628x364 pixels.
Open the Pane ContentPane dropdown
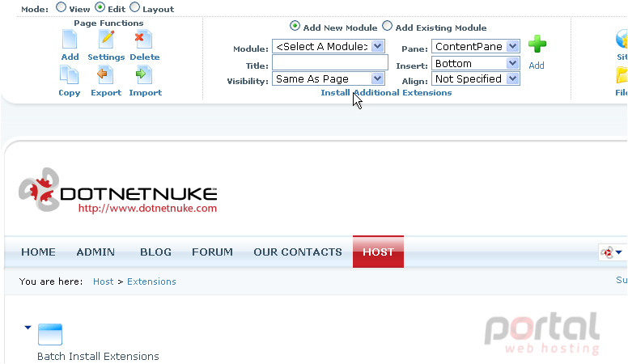pyautogui.click(x=475, y=46)
